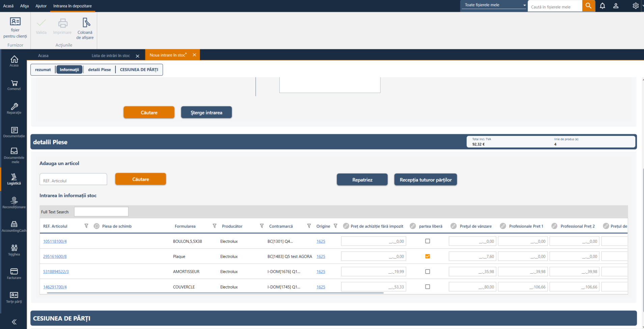Open filter for Formularea column

[x=215, y=226]
